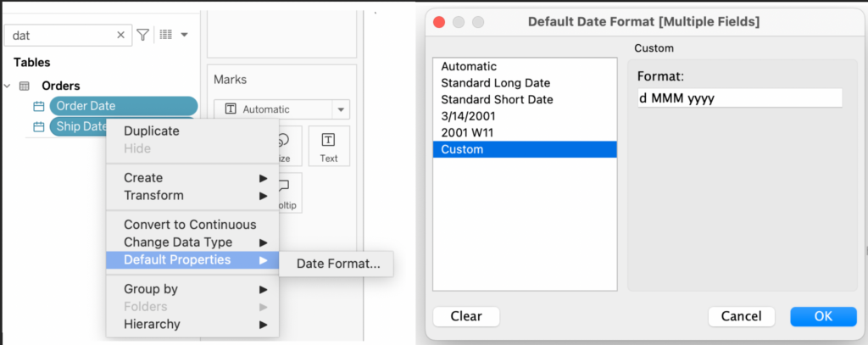Choose Duplicate in the context menu
The image size is (868, 345).
pyautogui.click(x=151, y=131)
